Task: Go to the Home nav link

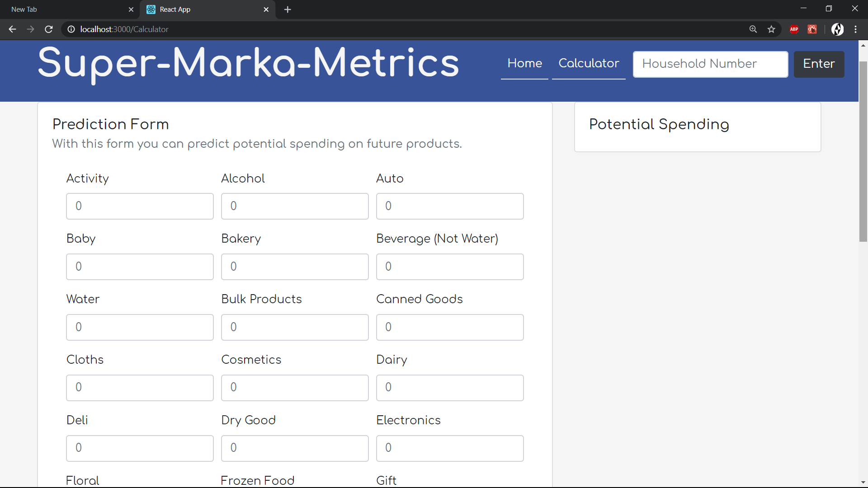Action: tap(524, 63)
